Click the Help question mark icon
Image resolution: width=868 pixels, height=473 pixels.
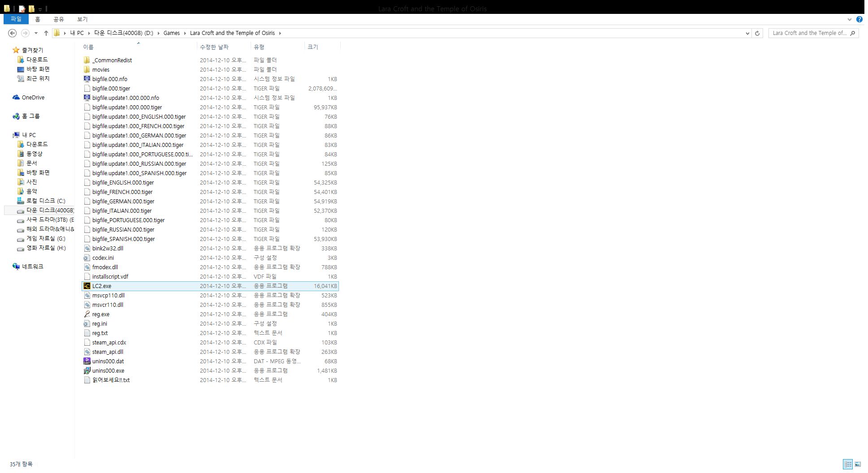pos(859,19)
